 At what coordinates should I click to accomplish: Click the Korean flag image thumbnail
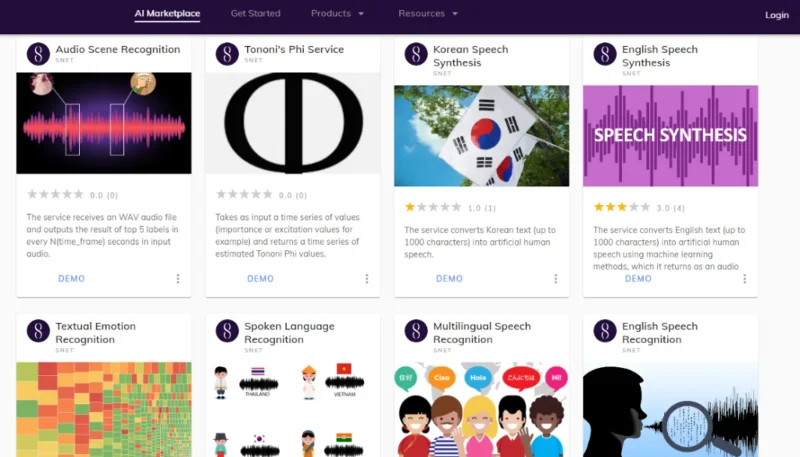pyautogui.click(x=482, y=136)
